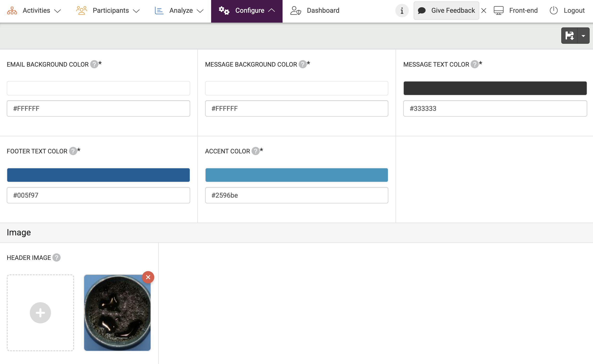Click help icon next to Email Background Color
This screenshot has height=364, width=593.
click(x=94, y=64)
